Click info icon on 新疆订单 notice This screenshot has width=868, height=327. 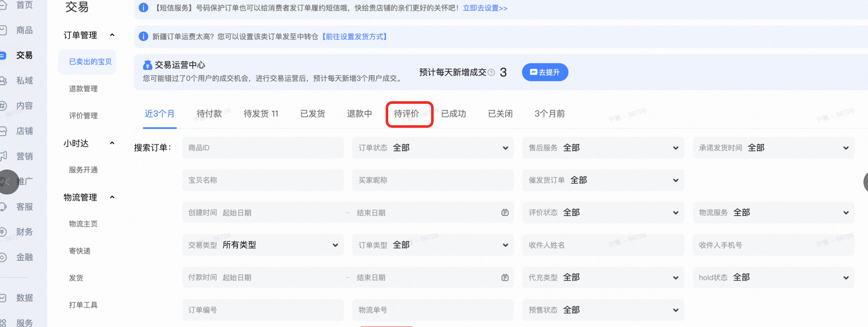click(143, 36)
